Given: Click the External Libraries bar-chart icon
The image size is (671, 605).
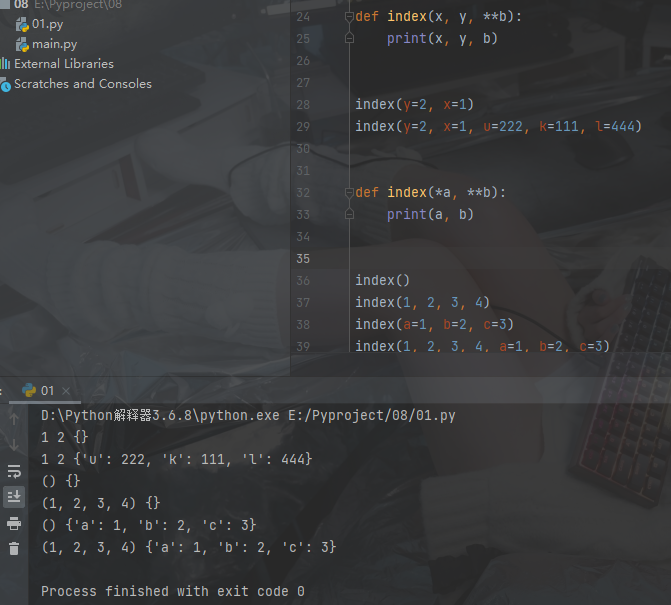Looking at the screenshot, I should pyautogui.click(x=5, y=64).
